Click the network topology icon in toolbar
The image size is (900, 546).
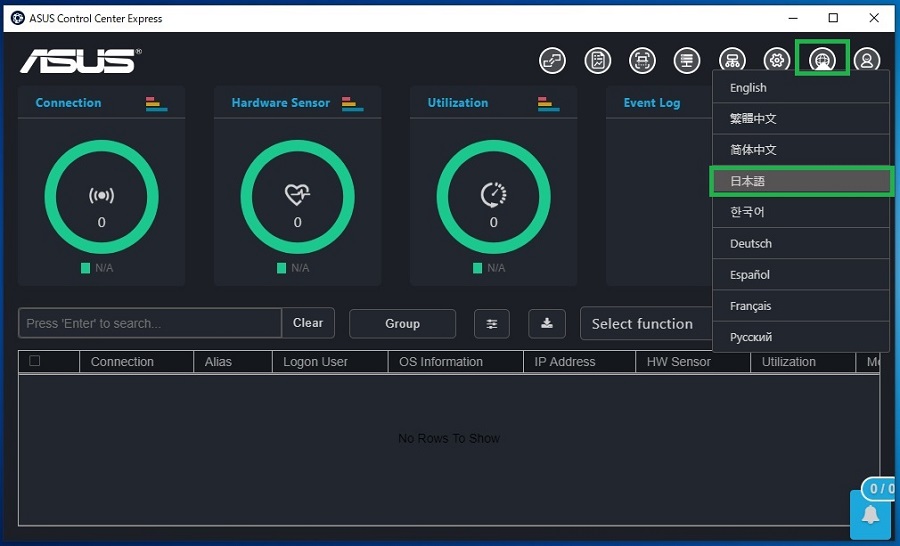(732, 61)
